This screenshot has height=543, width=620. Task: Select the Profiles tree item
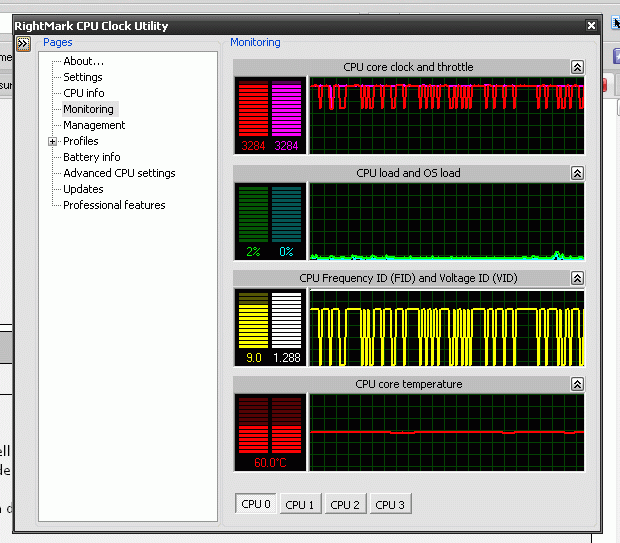(x=81, y=141)
